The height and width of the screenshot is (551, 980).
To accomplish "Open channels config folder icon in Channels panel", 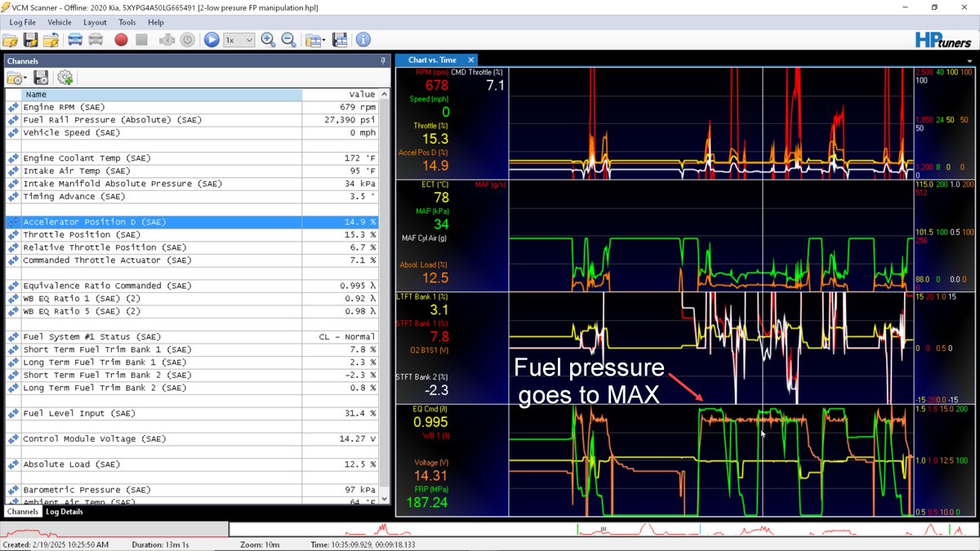I will [x=16, y=78].
